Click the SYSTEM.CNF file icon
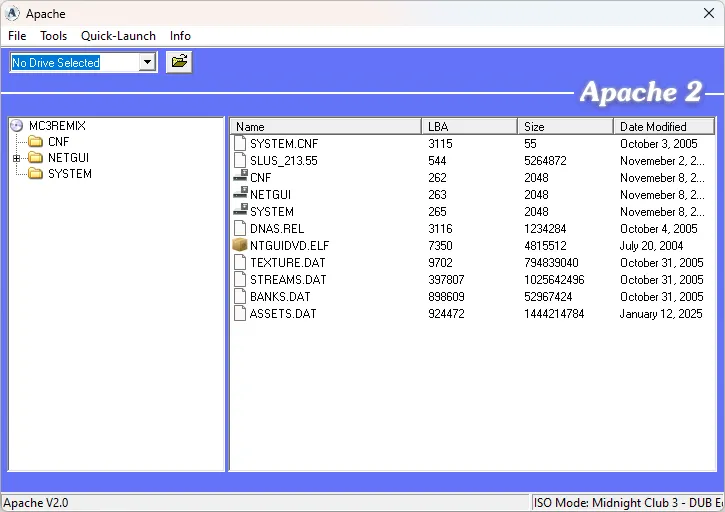Viewport: 725px width, 512px height. coord(240,143)
